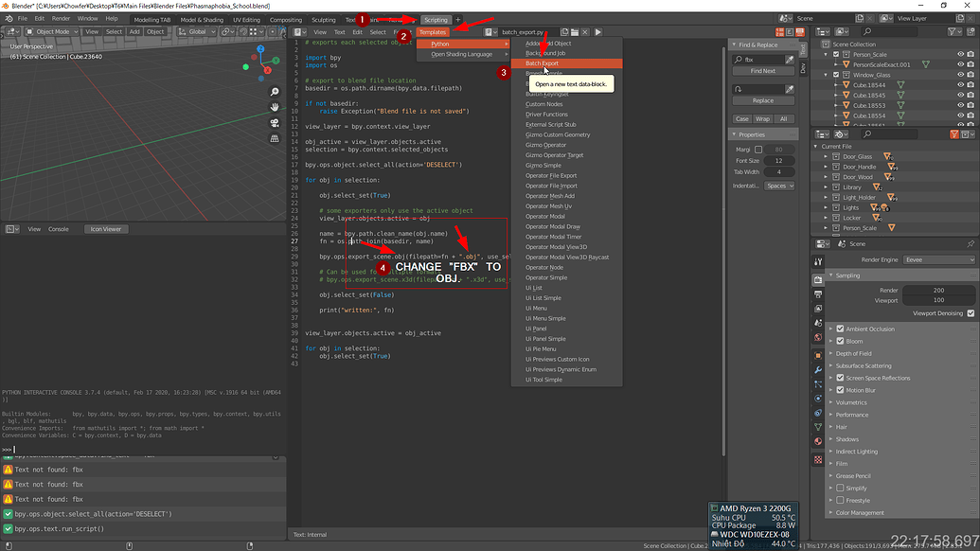Viewport: 980px width, 551px height.
Task: Click the outliner filter funnel icon
Action: (953, 31)
